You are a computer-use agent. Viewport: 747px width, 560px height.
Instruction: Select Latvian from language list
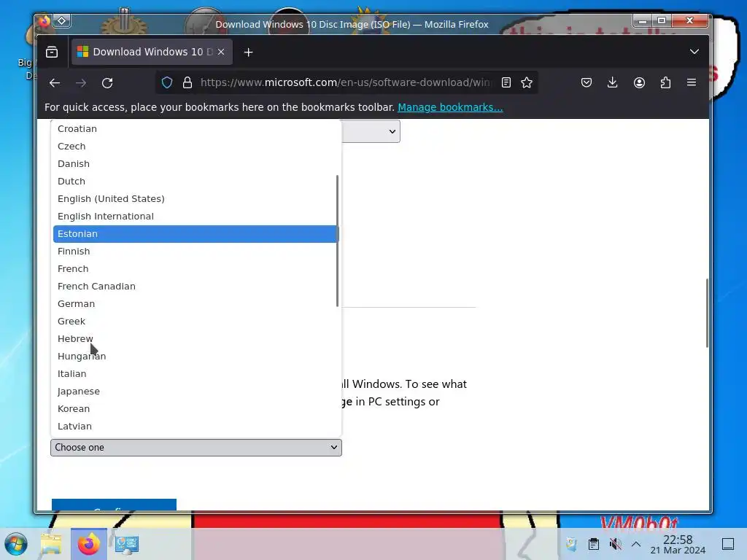tap(196, 426)
